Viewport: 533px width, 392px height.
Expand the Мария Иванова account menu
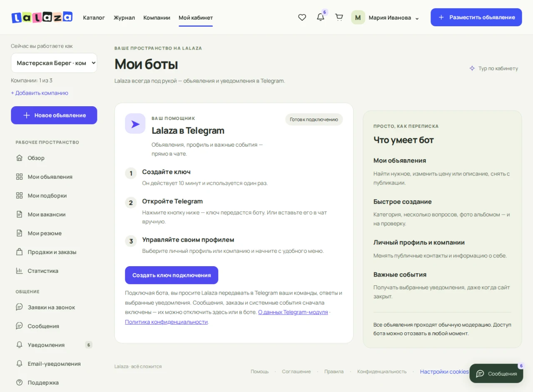(x=394, y=17)
